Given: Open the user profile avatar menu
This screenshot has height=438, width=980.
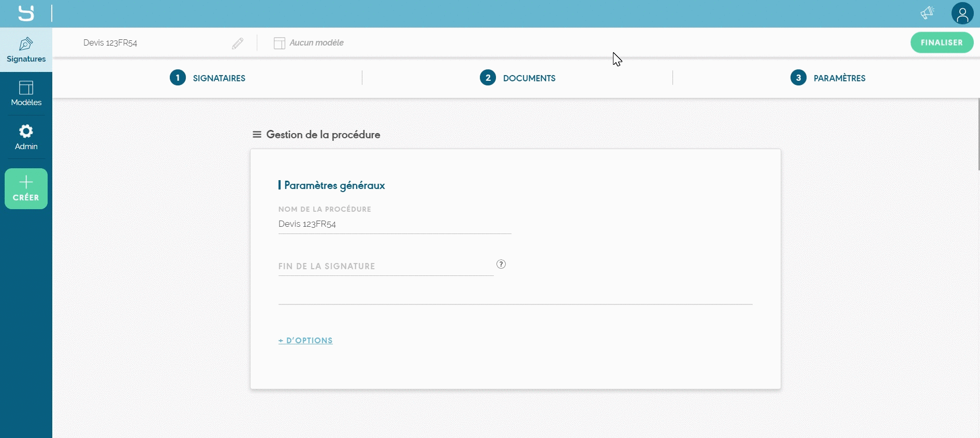Looking at the screenshot, I should coord(962,13).
